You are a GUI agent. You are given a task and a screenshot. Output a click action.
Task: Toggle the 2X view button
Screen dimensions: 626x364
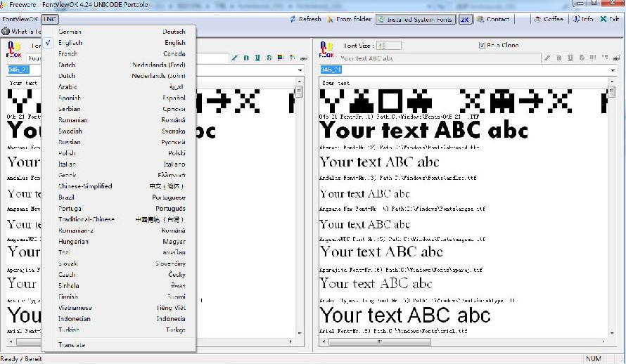pos(466,20)
